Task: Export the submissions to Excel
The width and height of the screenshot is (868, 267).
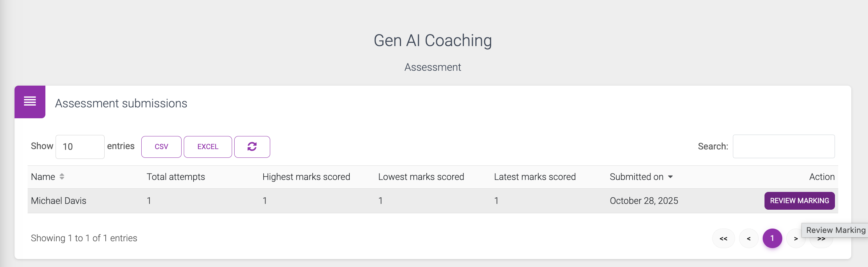Action: tap(208, 147)
